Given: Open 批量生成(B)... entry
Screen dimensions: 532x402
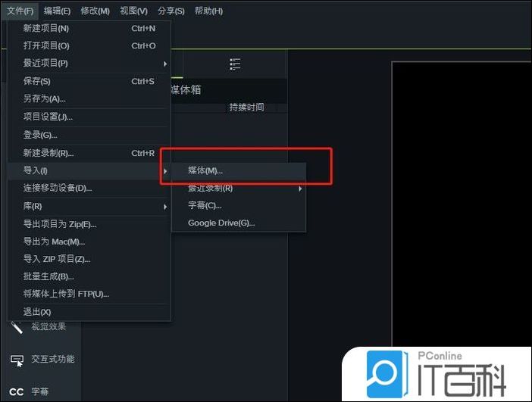Looking at the screenshot, I should pos(89,276).
